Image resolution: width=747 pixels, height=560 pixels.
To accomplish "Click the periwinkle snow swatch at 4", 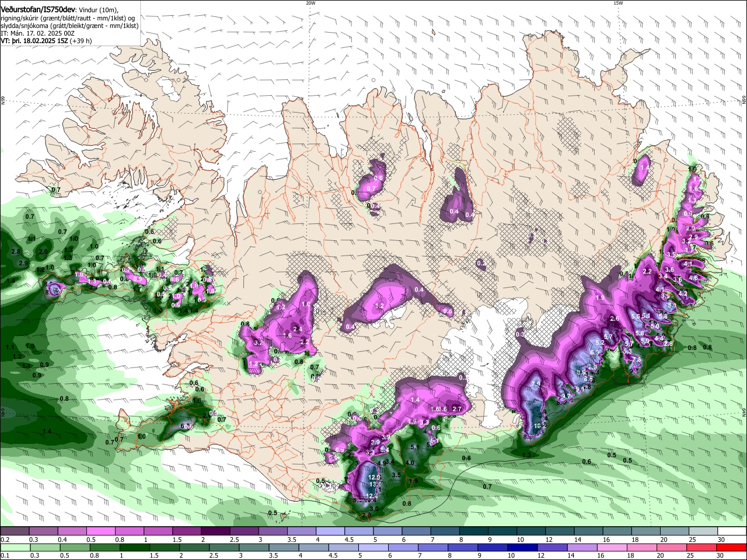I will 330,531.
